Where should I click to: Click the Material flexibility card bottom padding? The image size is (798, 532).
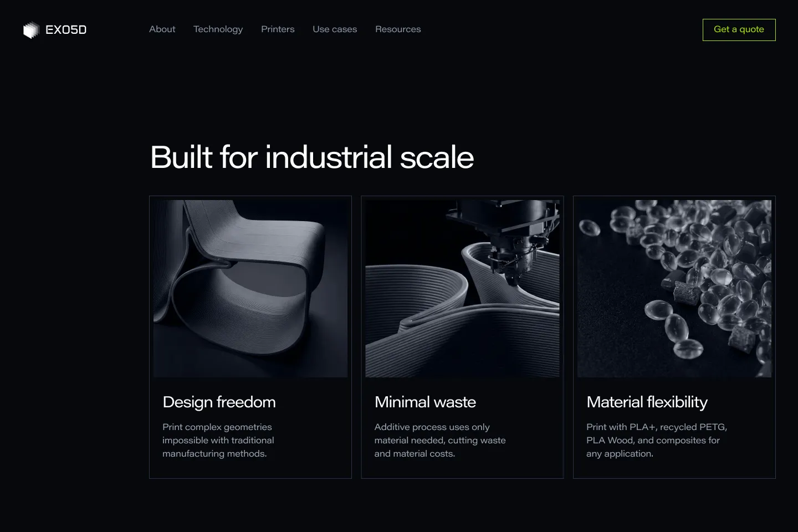pyautogui.click(x=674, y=469)
